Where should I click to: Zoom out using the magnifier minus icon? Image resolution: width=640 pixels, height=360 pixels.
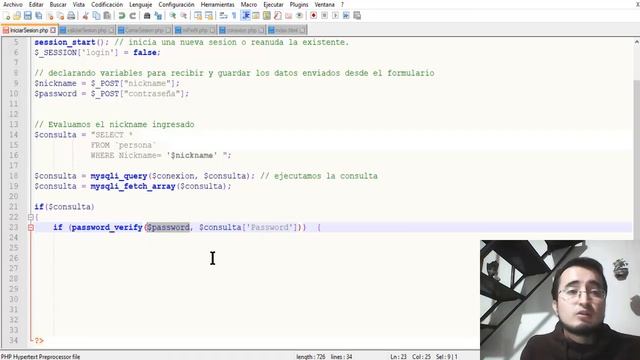point(184,16)
